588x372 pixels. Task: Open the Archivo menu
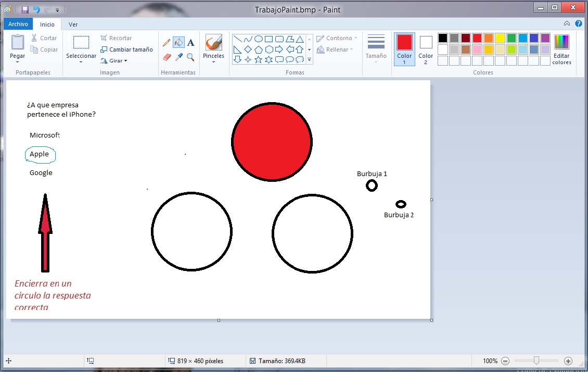18,24
